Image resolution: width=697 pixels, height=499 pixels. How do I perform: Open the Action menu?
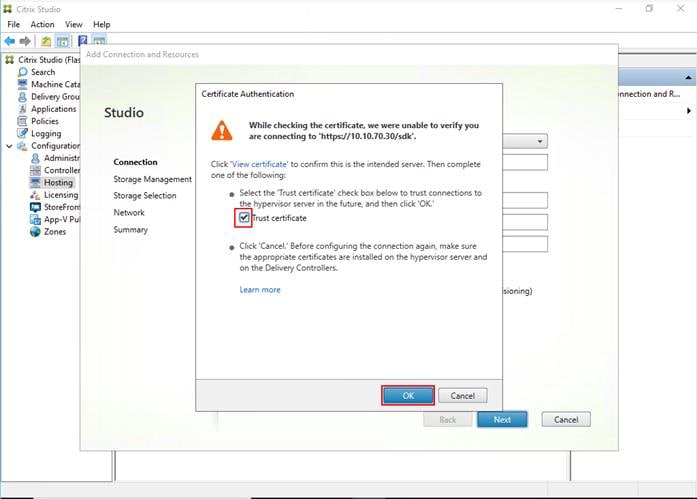click(42, 24)
